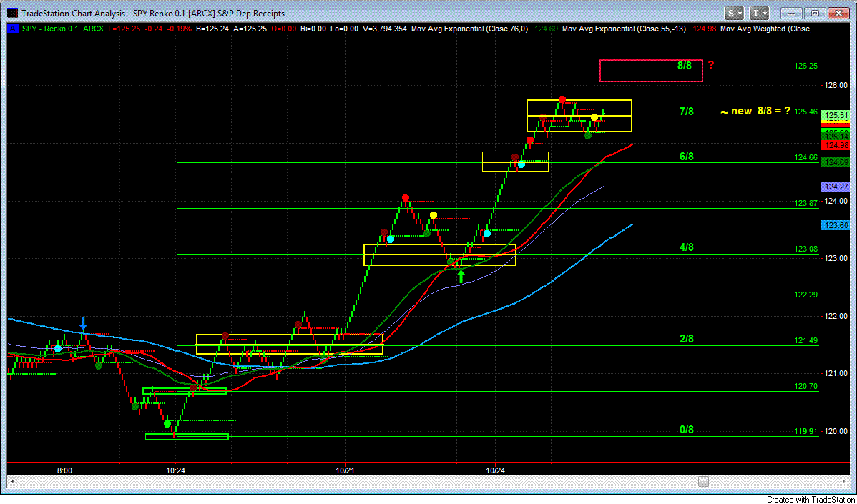Click the 126.25 level price label
Image resolution: width=857 pixels, height=504 pixels.
(x=805, y=66)
